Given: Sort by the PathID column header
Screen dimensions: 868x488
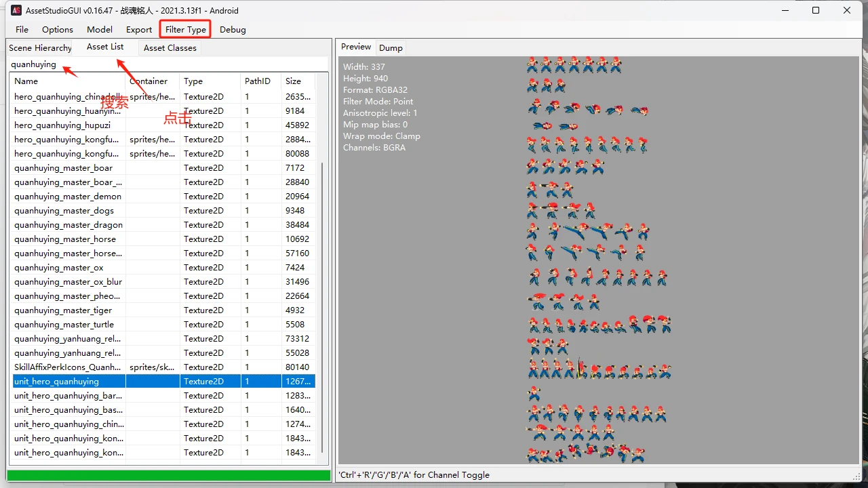Looking at the screenshot, I should 258,81.
